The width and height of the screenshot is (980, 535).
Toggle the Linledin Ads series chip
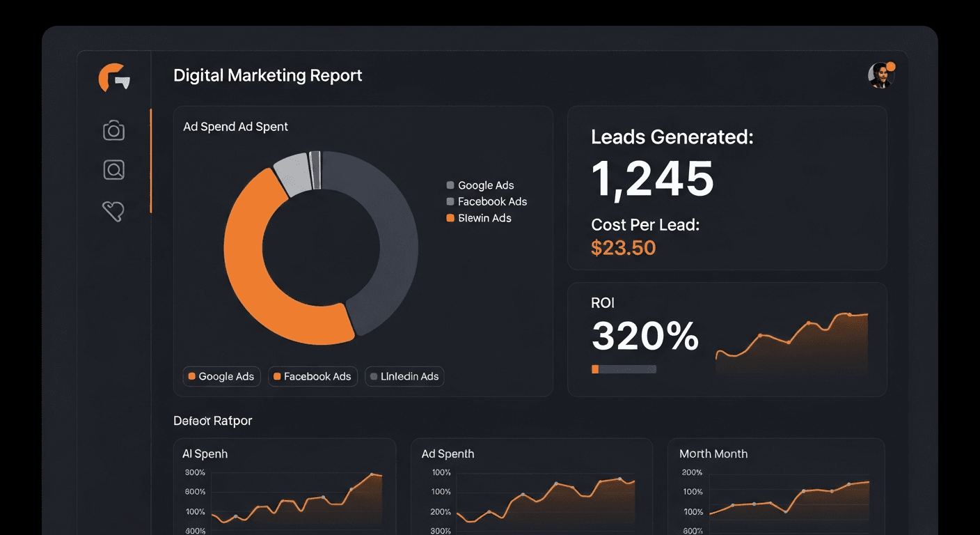coord(404,376)
